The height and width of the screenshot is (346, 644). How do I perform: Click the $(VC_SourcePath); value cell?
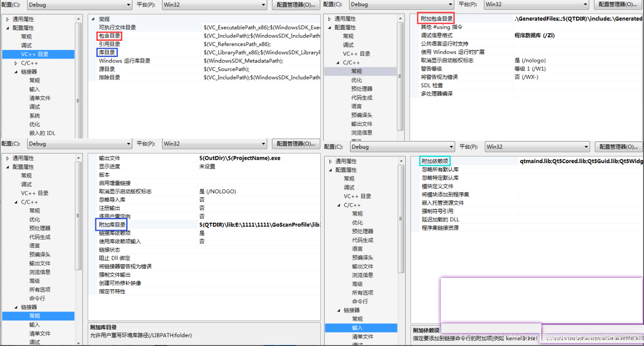(x=227, y=69)
